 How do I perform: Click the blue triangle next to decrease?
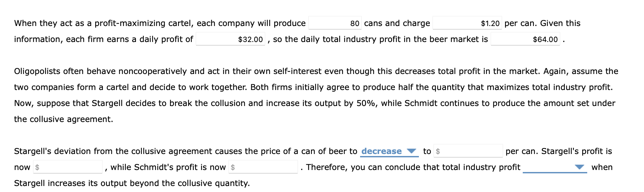[412, 151]
